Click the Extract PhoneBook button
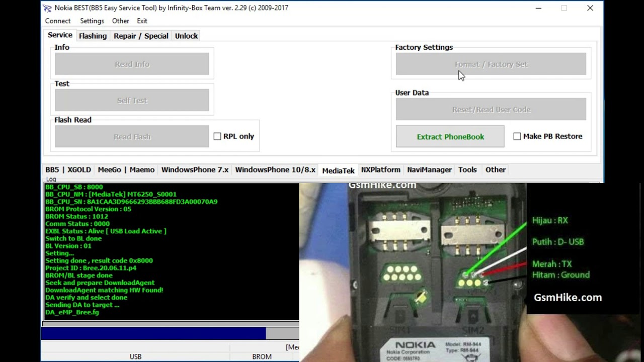Screen dimensions: 644x362 click(x=450, y=137)
